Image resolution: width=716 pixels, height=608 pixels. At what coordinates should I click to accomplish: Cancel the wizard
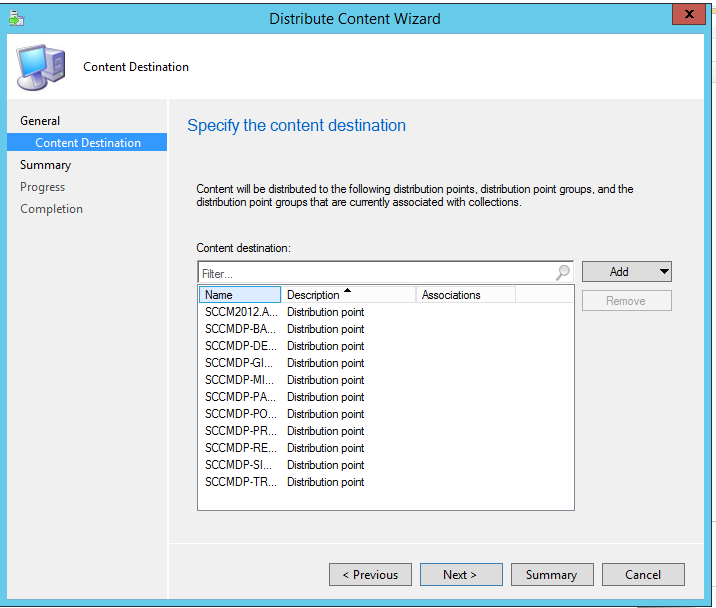pos(643,575)
